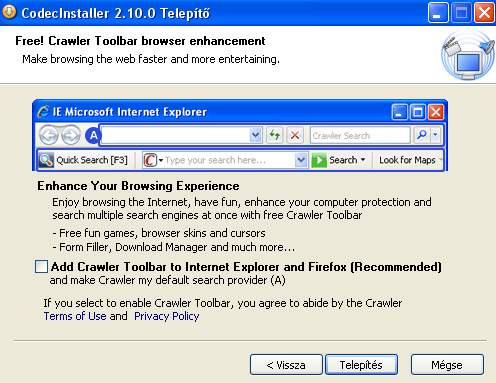This screenshot has width=496, height=383.
Task: Click 'Make browsing the web faster' subtitle
Action: (151, 59)
